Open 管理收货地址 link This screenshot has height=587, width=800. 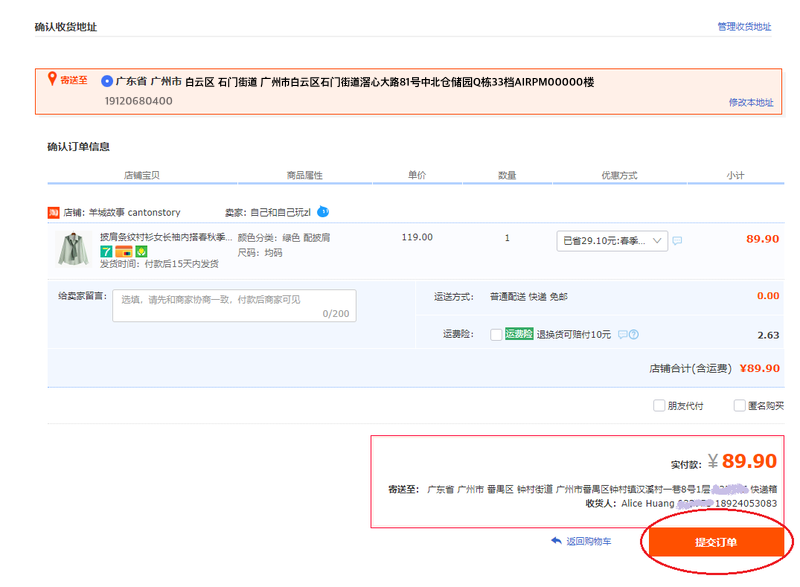744,27
